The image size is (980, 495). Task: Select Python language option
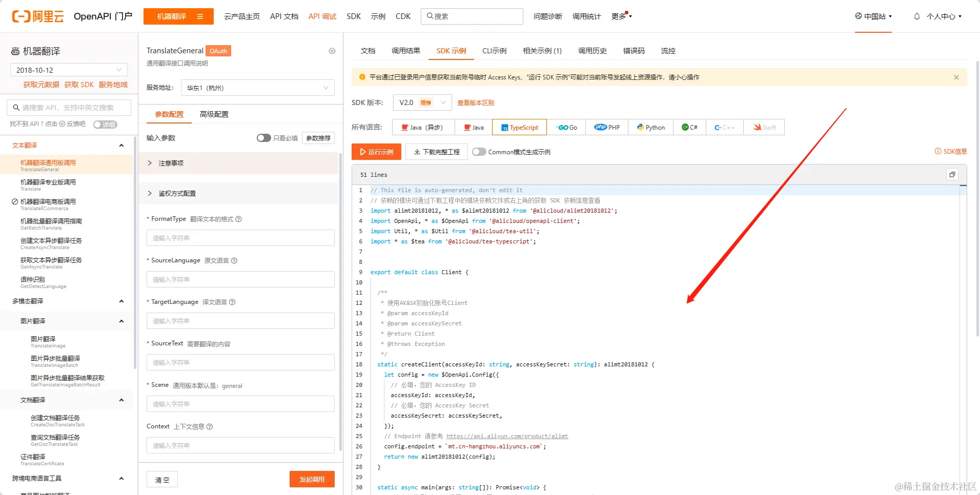651,127
